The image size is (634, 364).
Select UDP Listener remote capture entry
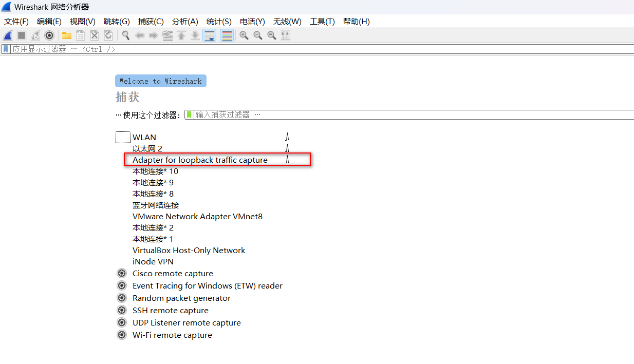187,322
